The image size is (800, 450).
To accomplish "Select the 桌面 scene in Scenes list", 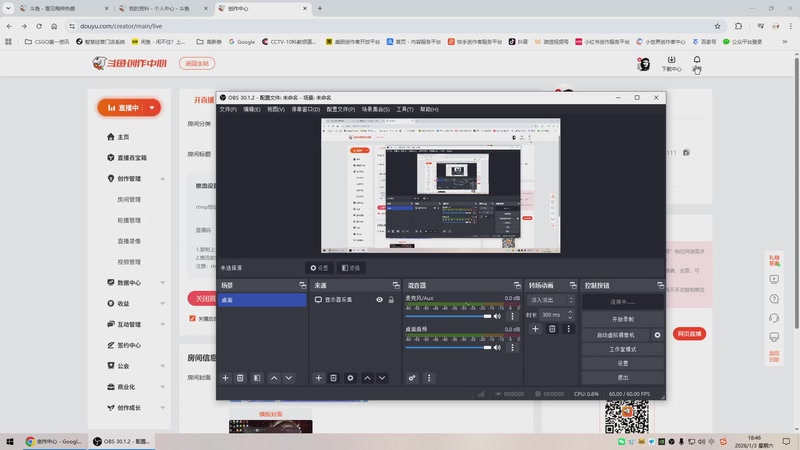I will point(262,300).
